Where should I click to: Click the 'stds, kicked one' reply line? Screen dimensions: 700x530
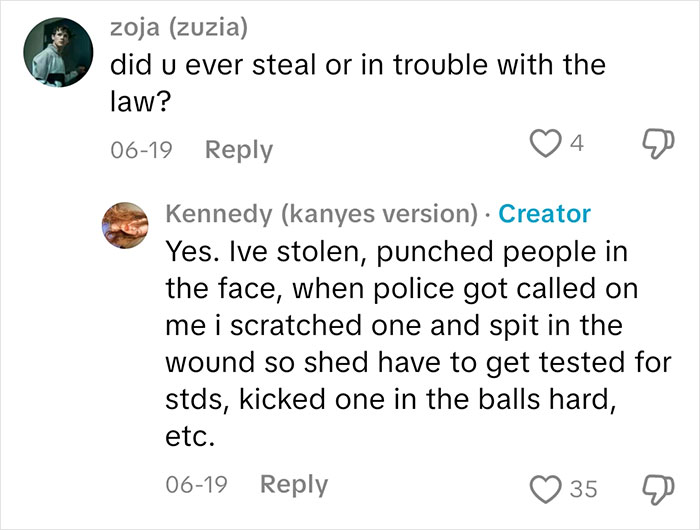point(391,399)
